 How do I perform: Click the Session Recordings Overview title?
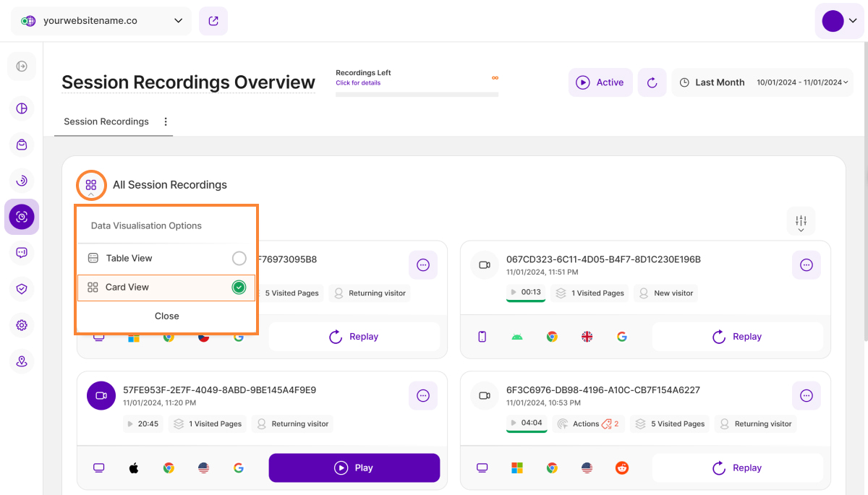tap(188, 82)
